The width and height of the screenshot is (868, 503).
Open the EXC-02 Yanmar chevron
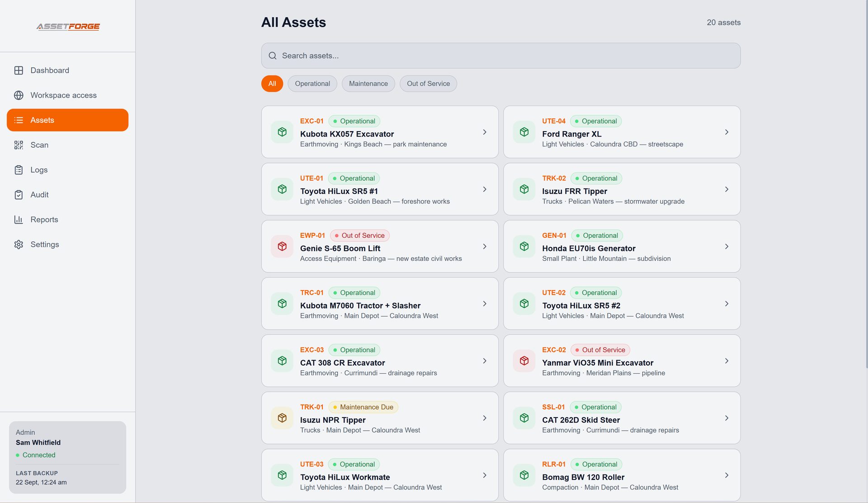tap(726, 361)
